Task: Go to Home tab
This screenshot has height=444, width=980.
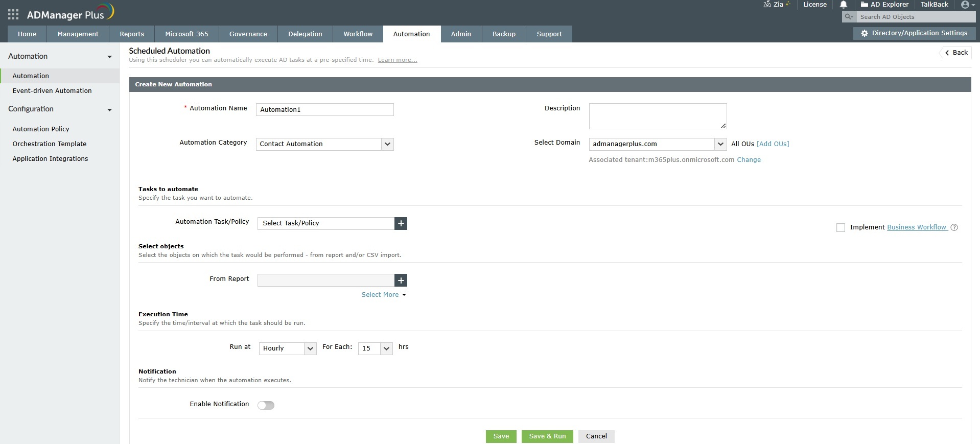Action: pos(27,34)
